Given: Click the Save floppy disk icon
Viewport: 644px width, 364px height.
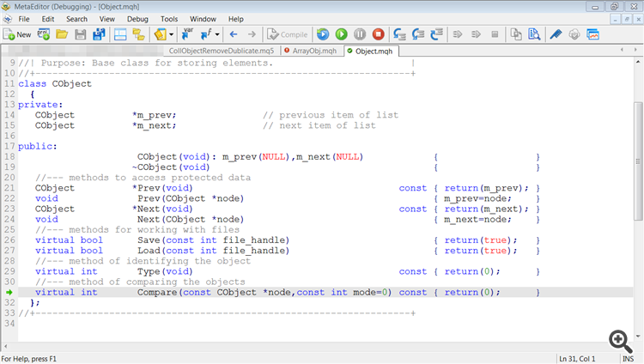Looking at the screenshot, I should coord(81,34).
